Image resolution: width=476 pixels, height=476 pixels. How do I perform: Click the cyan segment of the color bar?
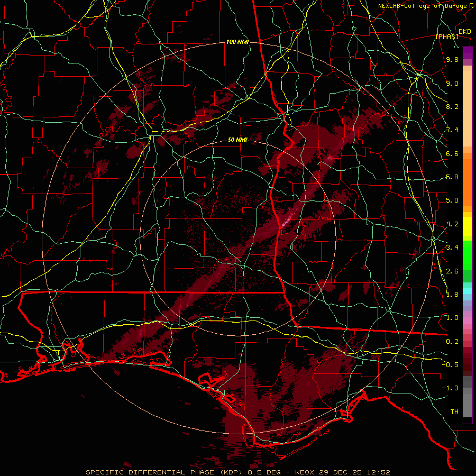click(467, 291)
